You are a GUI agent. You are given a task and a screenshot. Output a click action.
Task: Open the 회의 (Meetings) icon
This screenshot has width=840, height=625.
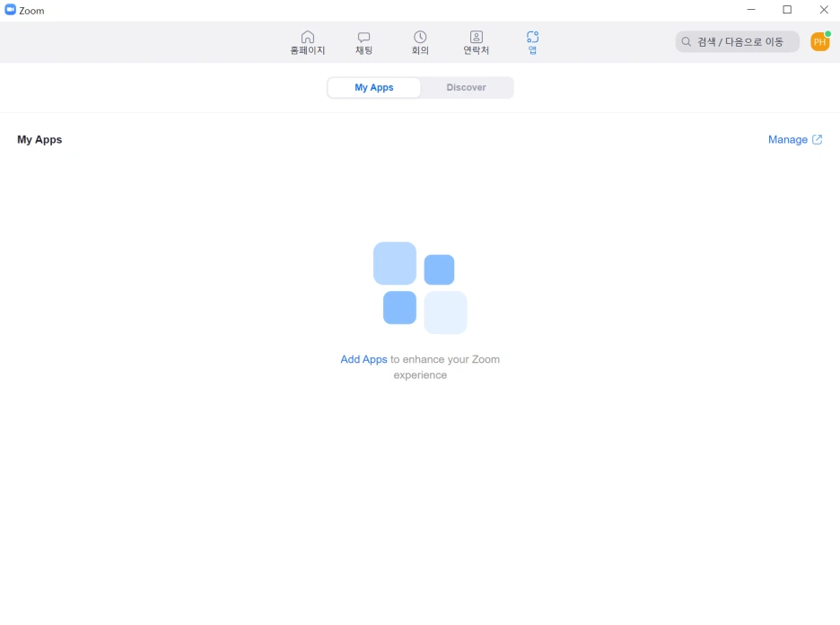tap(419, 41)
